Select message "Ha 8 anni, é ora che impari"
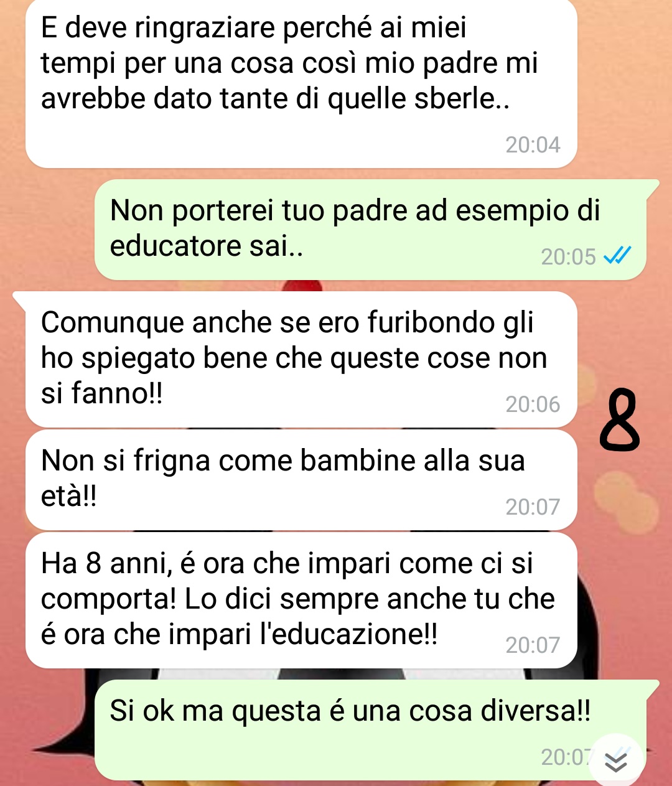Viewport: 672px width, 786px height. 301,601
